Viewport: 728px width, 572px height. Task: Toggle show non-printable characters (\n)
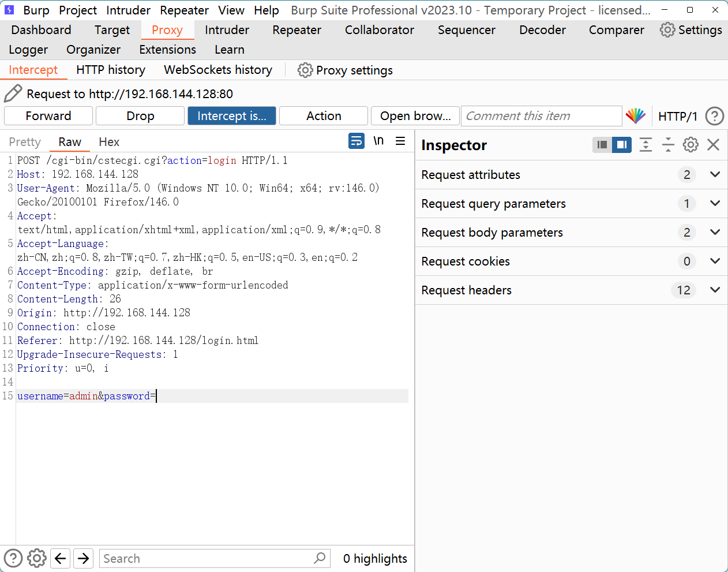[378, 141]
